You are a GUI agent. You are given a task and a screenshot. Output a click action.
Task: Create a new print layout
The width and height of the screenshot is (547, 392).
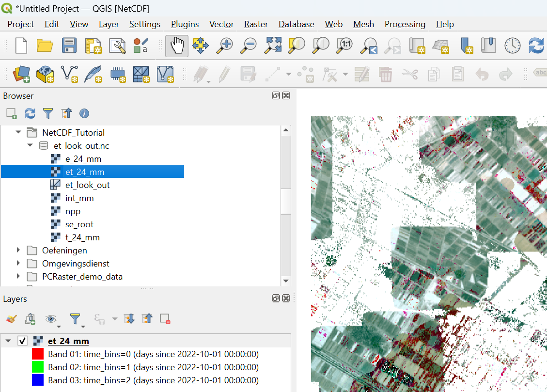click(x=94, y=46)
